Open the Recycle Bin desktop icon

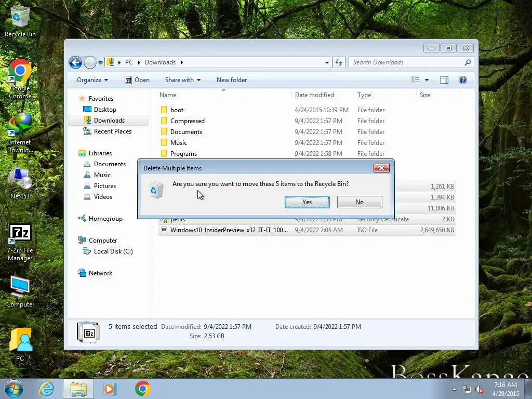pyautogui.click(x=20, y=21)
